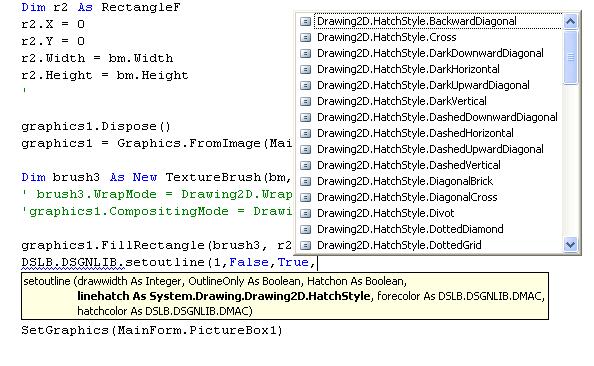This screenshot has height=366, width=594.
Task: Click the icon next to HatchStyle.DarkHorizontal
Action: [305, 69]
